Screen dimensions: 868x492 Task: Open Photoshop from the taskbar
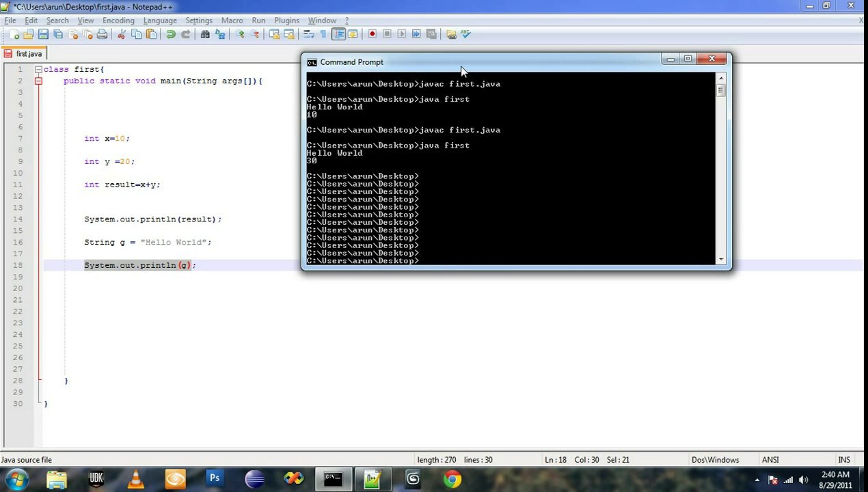pos(215,479)
